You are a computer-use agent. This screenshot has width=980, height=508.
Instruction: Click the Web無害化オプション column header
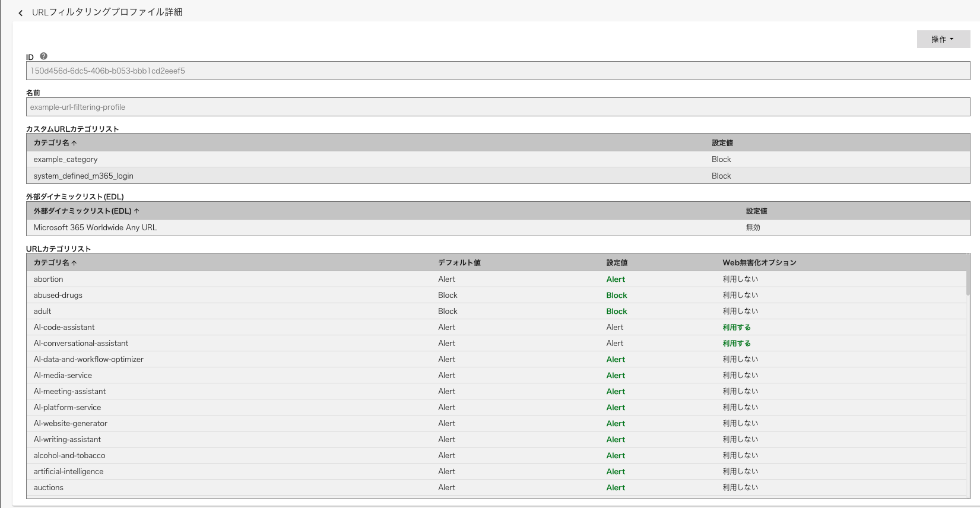pos(759,263)
